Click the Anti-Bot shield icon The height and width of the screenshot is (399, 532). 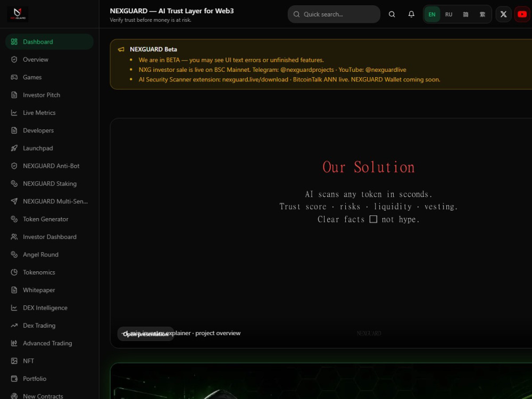14,166
